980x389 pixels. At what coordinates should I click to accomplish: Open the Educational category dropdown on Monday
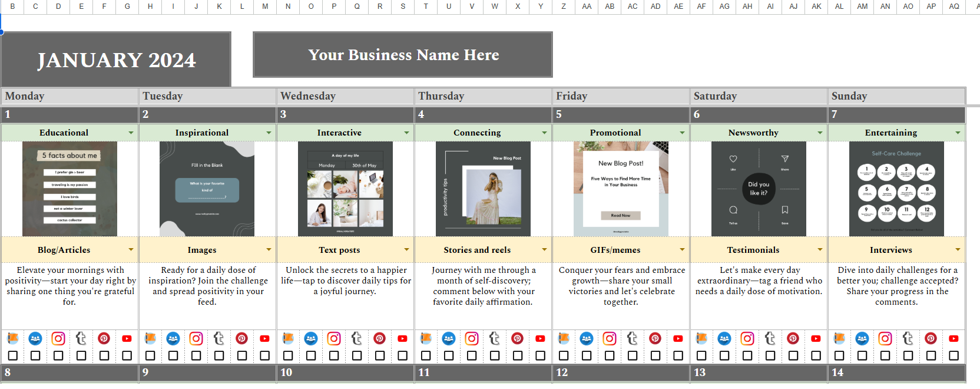(131, 133)
